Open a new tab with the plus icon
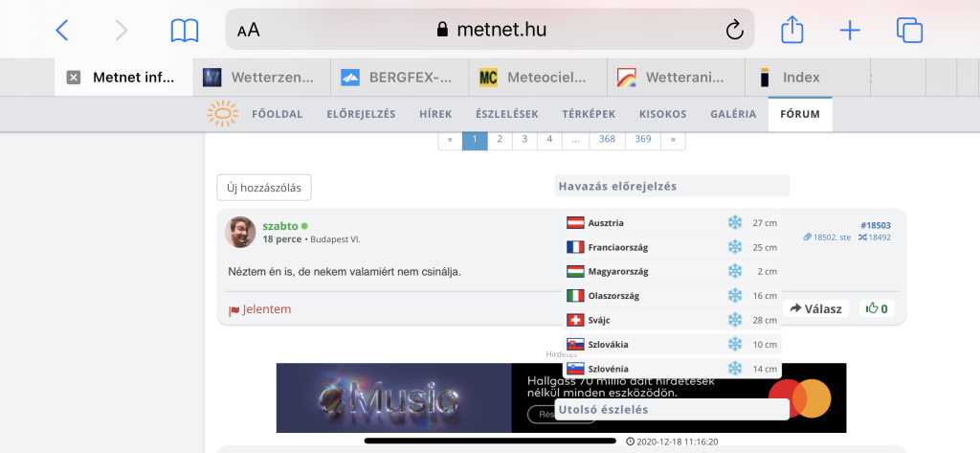Viewport: 980px width, 453px height. click(849, 31)
